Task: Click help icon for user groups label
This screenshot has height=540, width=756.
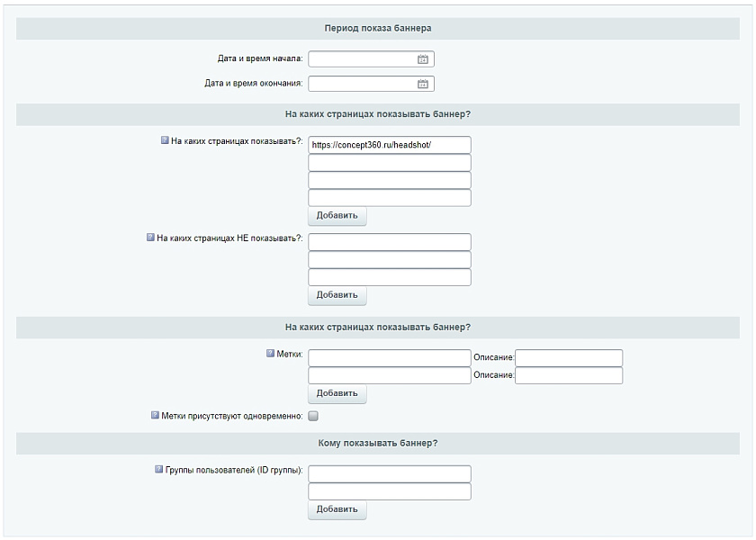Action: coord(159,470)
